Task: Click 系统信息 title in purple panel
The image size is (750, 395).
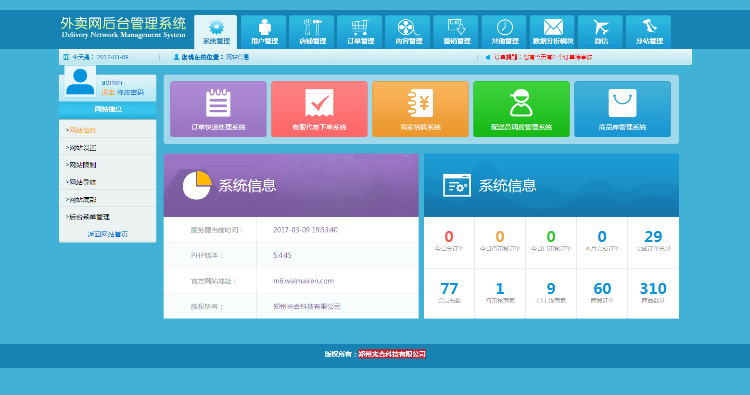Action: [x=247, y=186]
